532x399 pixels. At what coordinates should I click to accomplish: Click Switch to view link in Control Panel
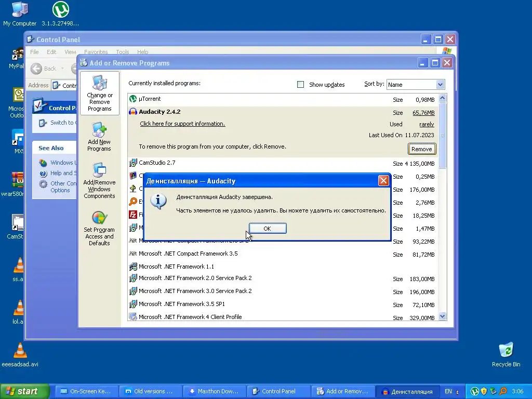pos(58,123)
